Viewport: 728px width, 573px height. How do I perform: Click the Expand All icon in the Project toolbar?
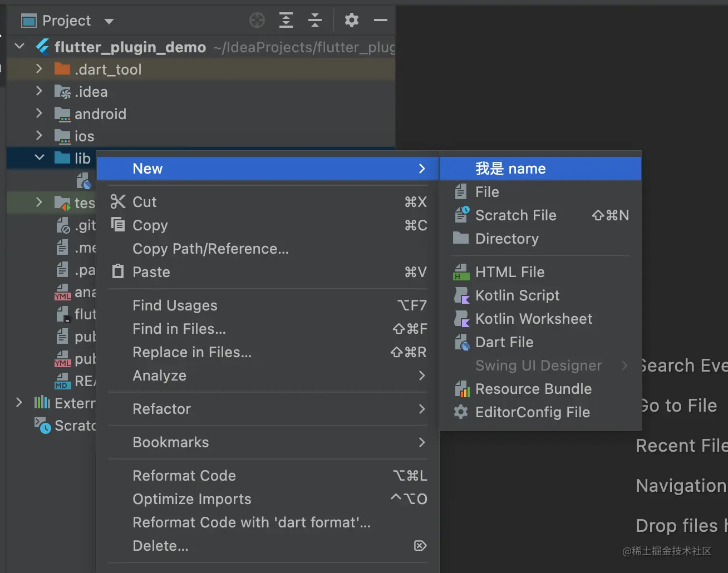click(x=286, y=20)
